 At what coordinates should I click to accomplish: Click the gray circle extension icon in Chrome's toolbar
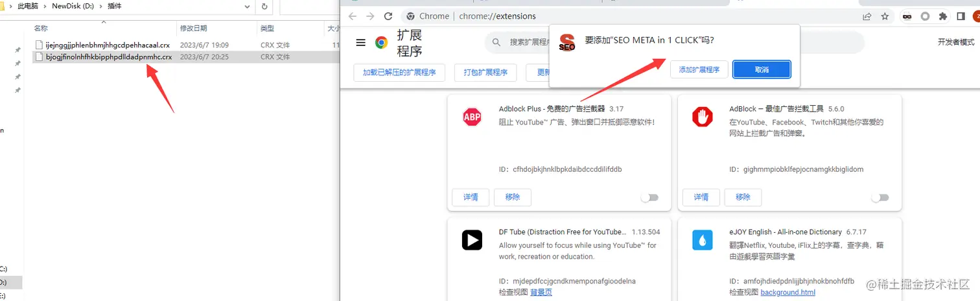point(926,16)
